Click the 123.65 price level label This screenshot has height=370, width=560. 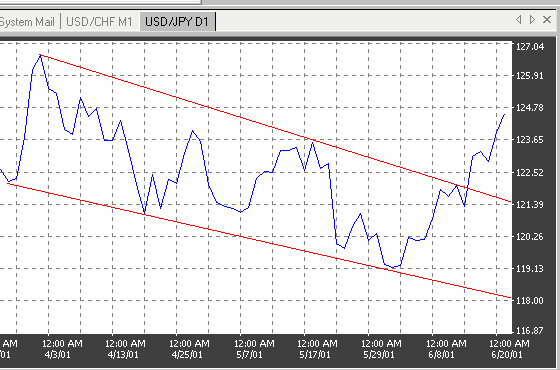pyautogui.click(x=530, y=140)
